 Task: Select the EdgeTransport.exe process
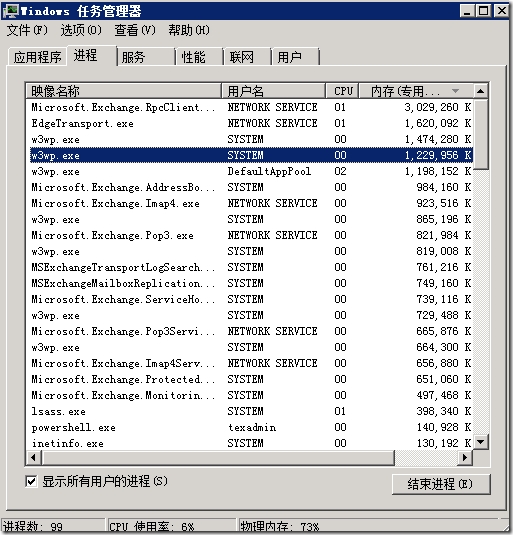tap(250, 123)
